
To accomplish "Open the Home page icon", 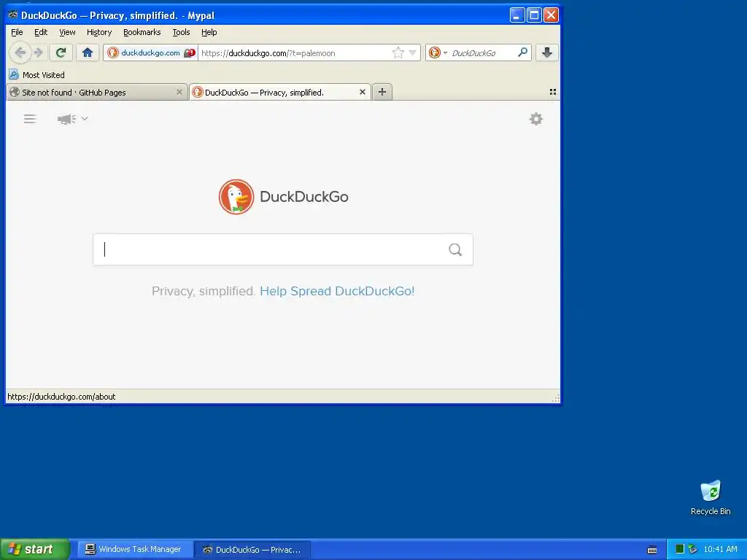I will pos(88,52).
